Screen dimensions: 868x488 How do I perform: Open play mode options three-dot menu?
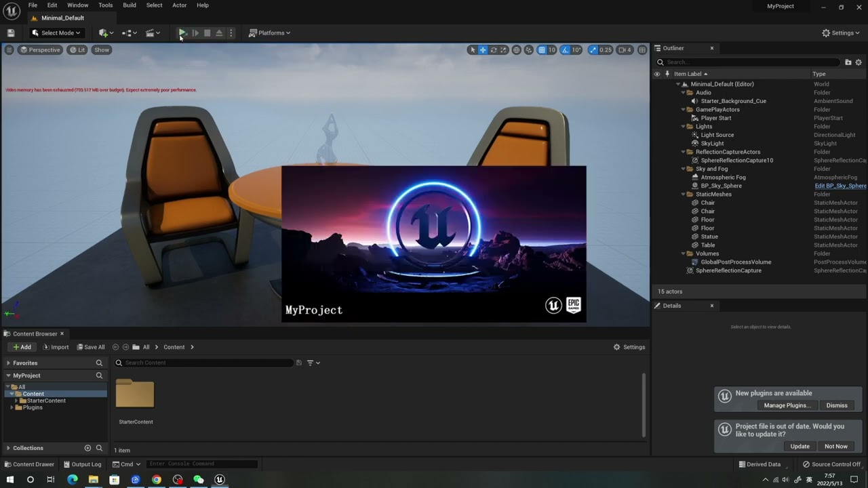(x=231, y=33)
